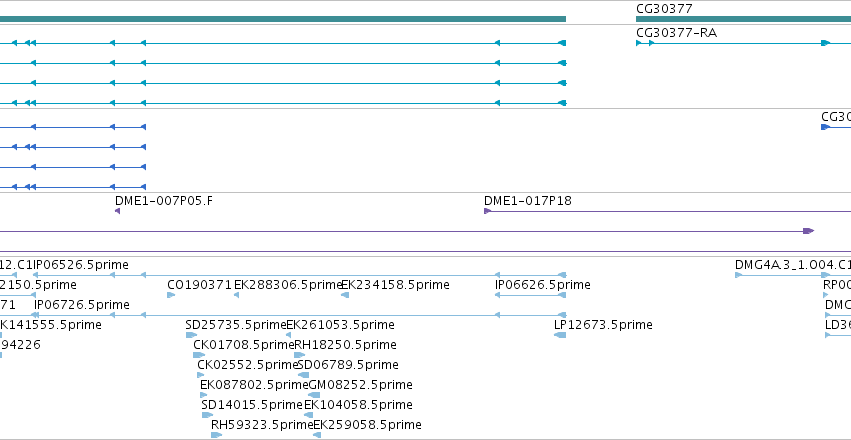The height and width of the screenshot is (440, 851).
Task: Click the DMG4A3_1.004.C1 feature label
Action: coord(793,265)
